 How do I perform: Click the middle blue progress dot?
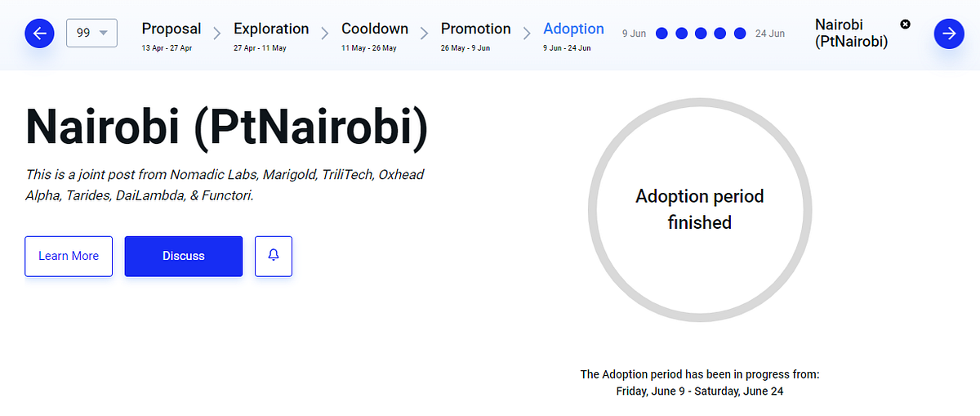(x=701, y=34)
